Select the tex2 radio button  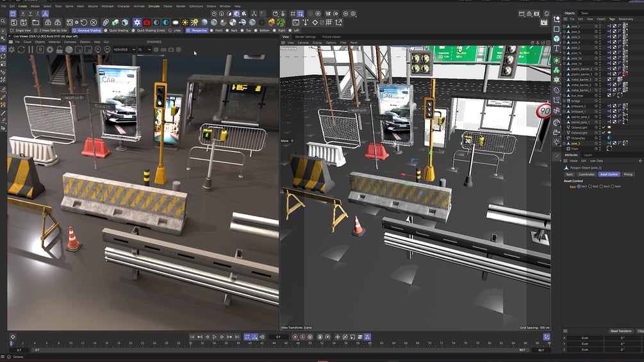pos(591,186)
